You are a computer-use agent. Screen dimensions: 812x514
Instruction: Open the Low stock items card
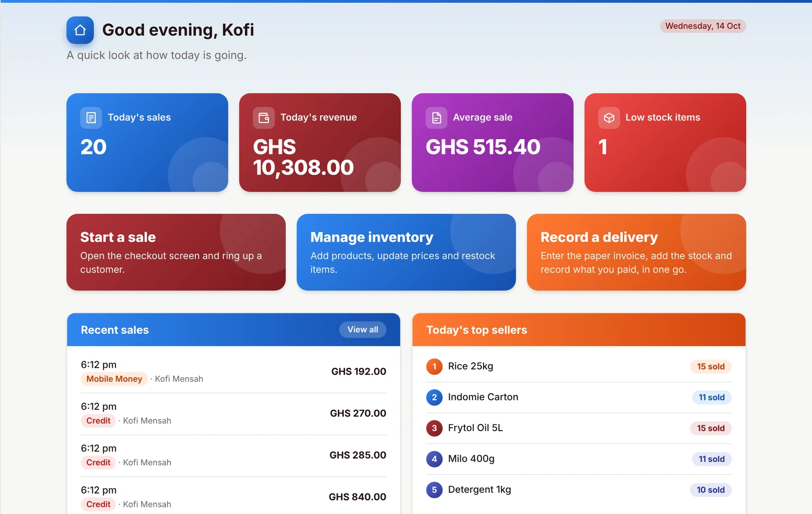[665, 142]
